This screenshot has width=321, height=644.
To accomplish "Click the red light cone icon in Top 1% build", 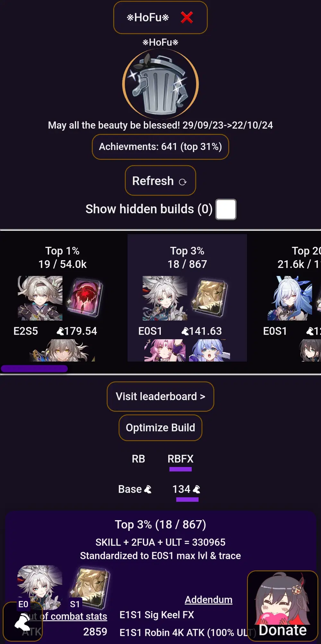I will [x=85, y=298].
